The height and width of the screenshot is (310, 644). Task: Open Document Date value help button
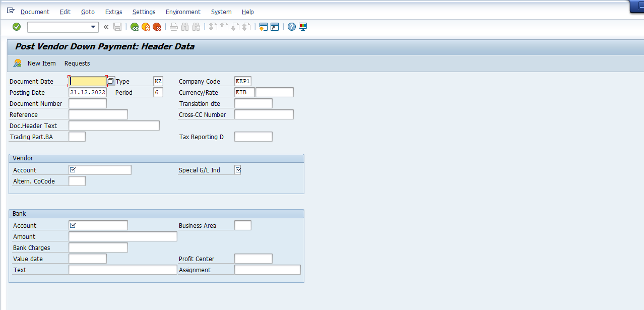click(111, 81)
